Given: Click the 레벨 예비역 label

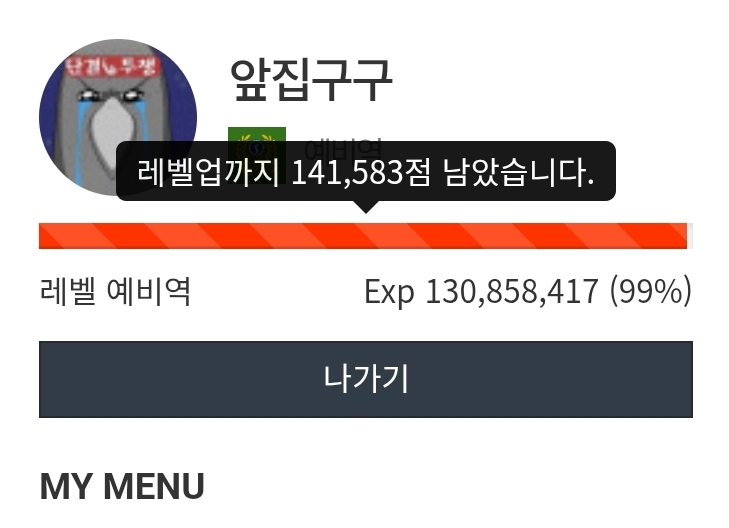Looking at the screenshot, I should pyautogui.click(x=115, y=291).
